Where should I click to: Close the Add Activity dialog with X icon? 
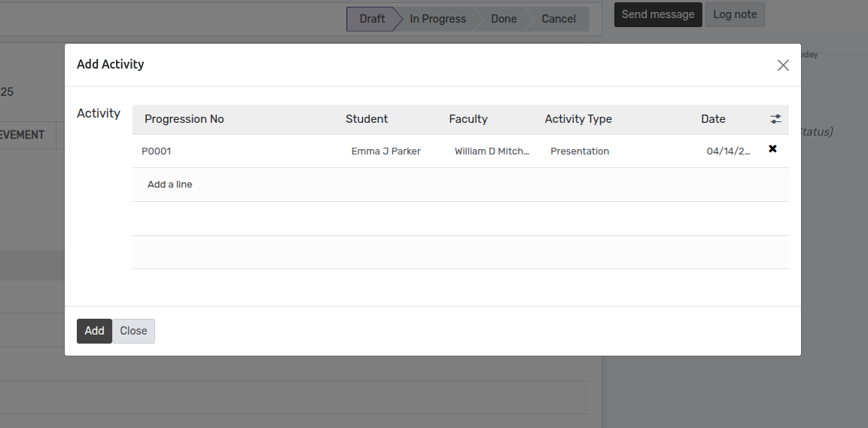tap(783, 66)
